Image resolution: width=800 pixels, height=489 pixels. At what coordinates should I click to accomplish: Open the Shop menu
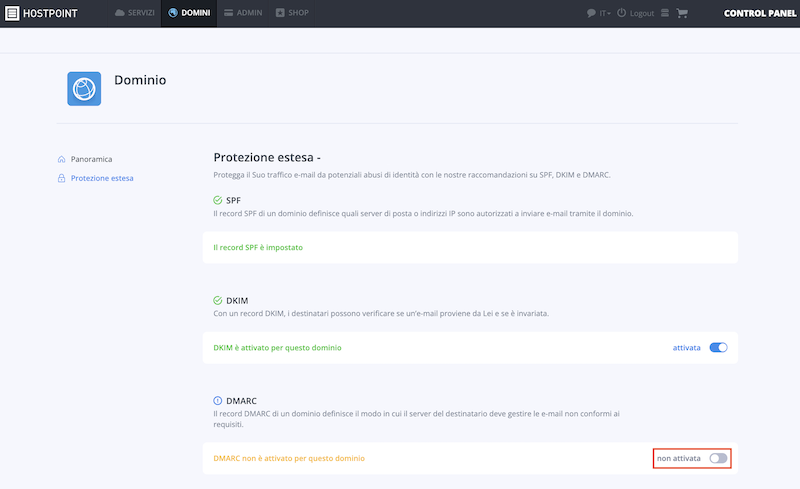pyautogui.click(x=292, y=13)
